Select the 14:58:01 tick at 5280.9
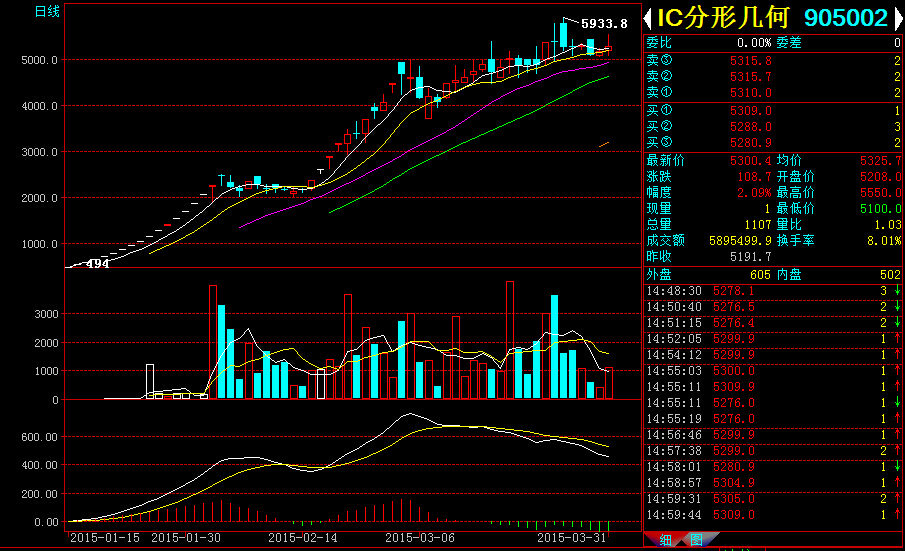The width and height of the screenshot is (905, 551). [x=773, y=467]
